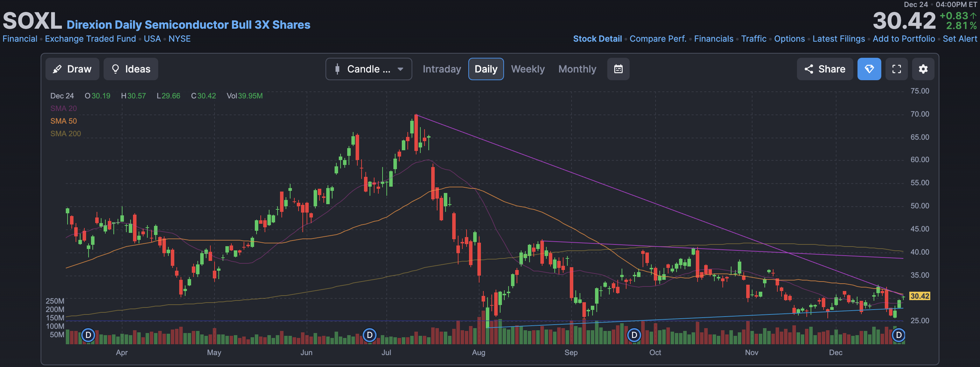Click the C 30.42 close price readout
This screenshot has width=980, height=367.
pyautogui.click(x=204, y=96)
